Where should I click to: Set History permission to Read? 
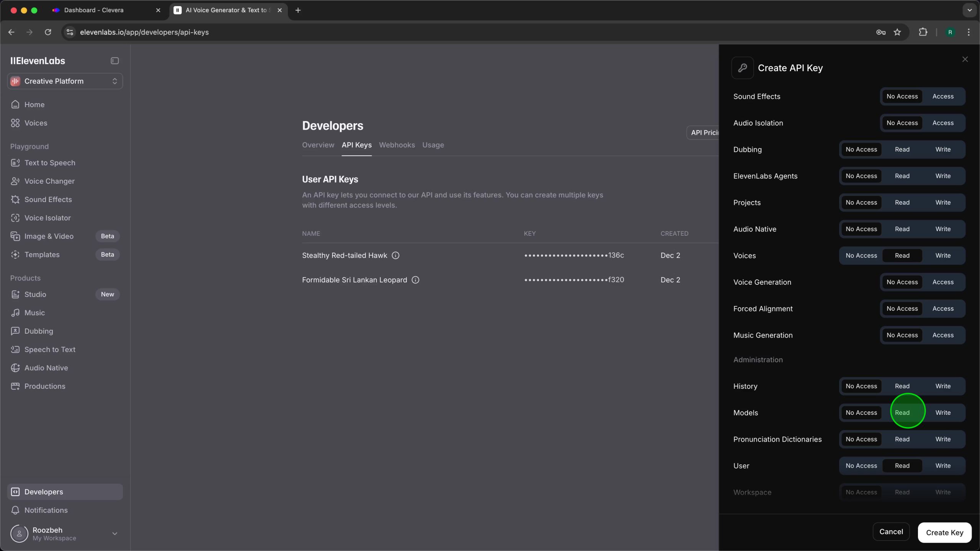point(902,386)
